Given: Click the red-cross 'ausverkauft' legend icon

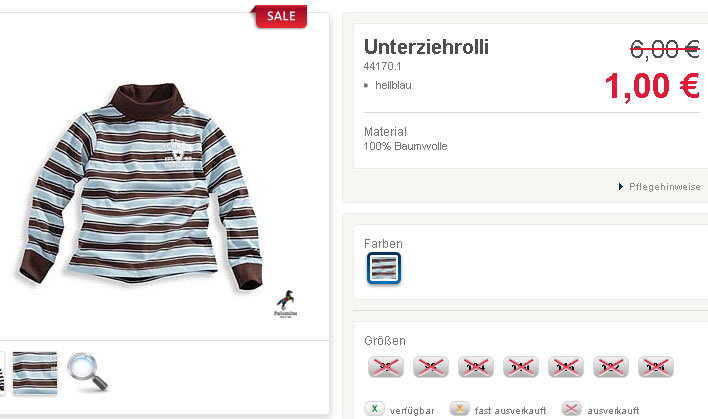Looking at the screenshot, I should point(571,409).
